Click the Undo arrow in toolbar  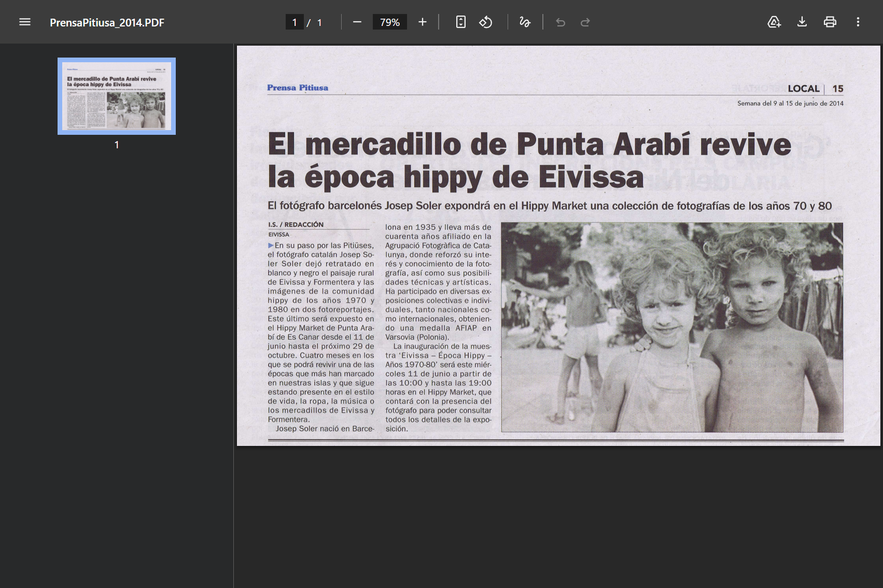pos(560,22)
